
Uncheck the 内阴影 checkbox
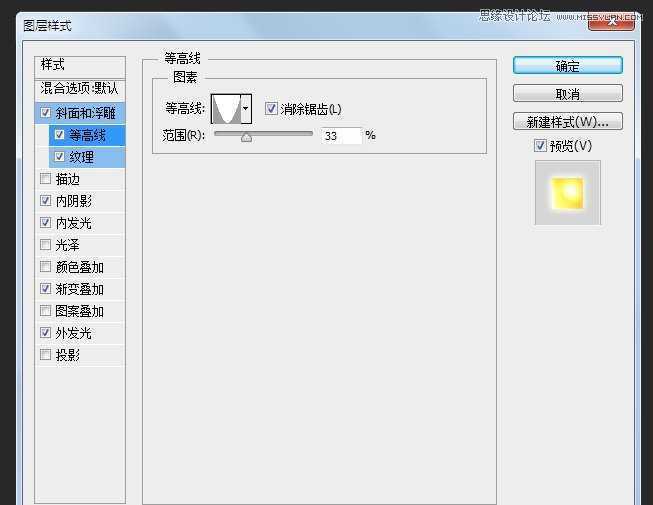tap(45, 201)
